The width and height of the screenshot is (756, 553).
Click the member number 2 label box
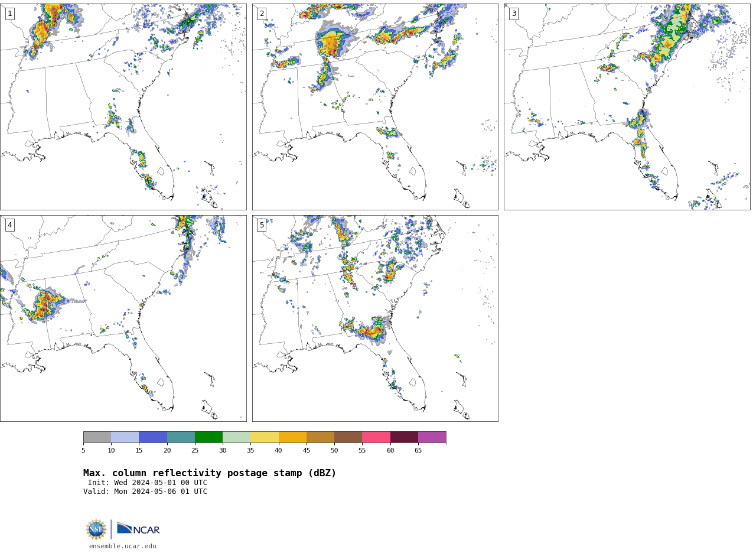[x=262, y=14]
